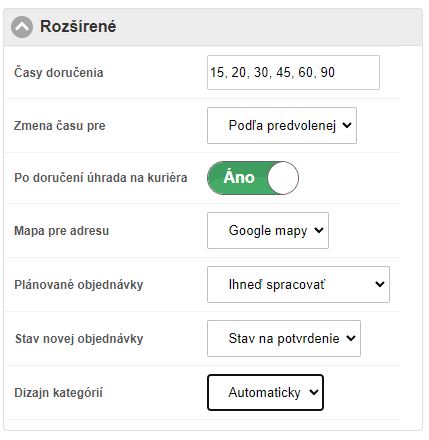This screenshot has width=429, height=440.
Task: Click the Časy doručenia label
Action: click(x=59, y=73)
